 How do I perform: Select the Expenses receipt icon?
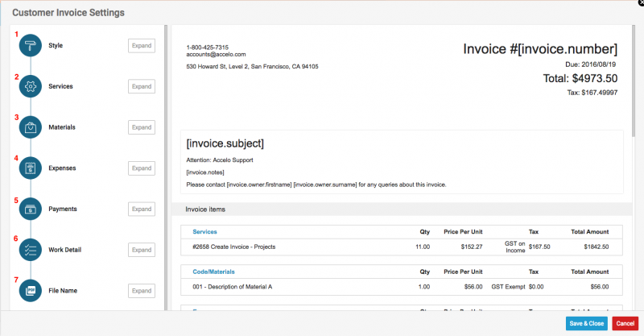point(31,168)
